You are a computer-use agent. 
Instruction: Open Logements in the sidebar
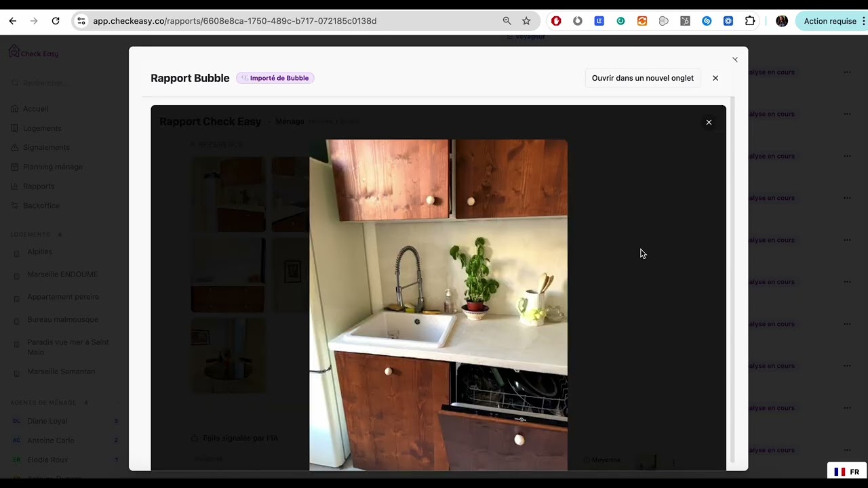(x=42, y=128)
